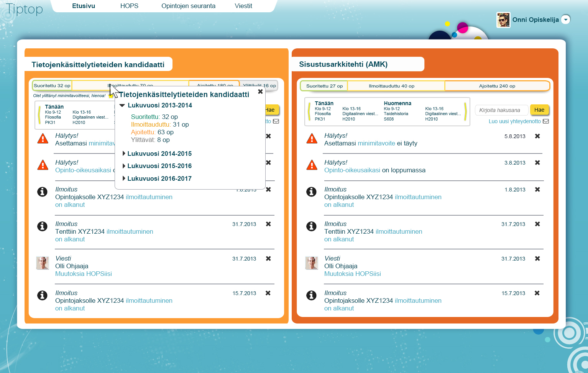Click Olli Ohjaaja avatar in right panel
The image size is (588, 373).
point(312,263)
